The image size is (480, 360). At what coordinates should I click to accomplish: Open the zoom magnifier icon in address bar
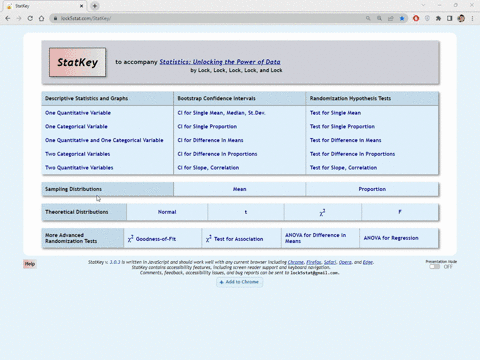point(379,18)
